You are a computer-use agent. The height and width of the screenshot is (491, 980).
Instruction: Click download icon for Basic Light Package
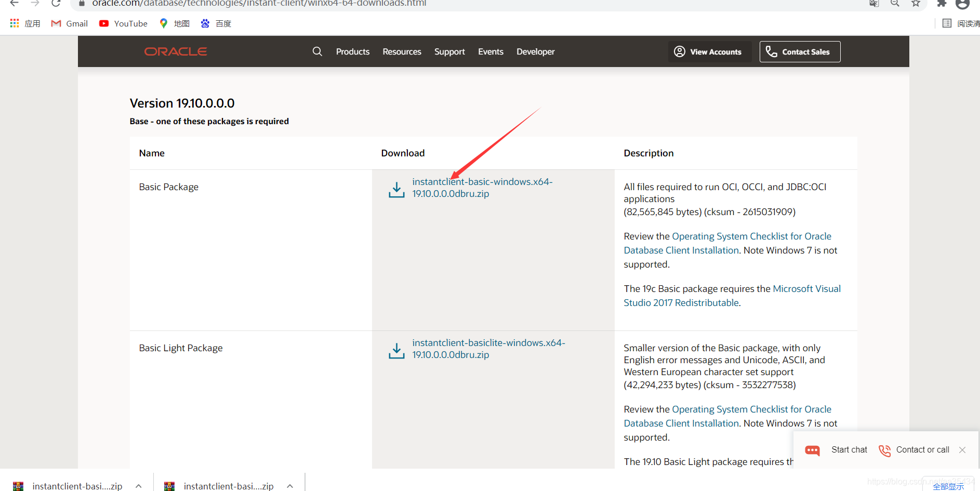[x=396, y=351]
